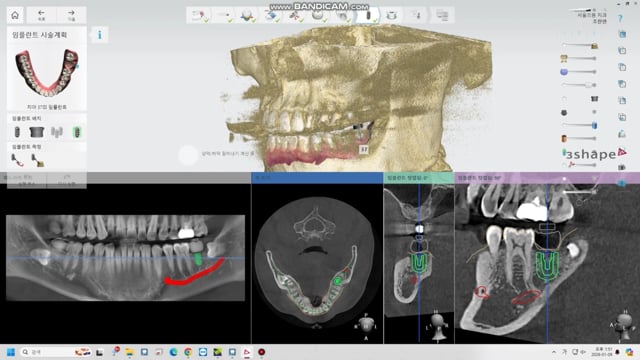The width and height of the screenshot is (640, 360).
Task: Open the workflow step right after the highlighted one
Action: coord(391,16)
